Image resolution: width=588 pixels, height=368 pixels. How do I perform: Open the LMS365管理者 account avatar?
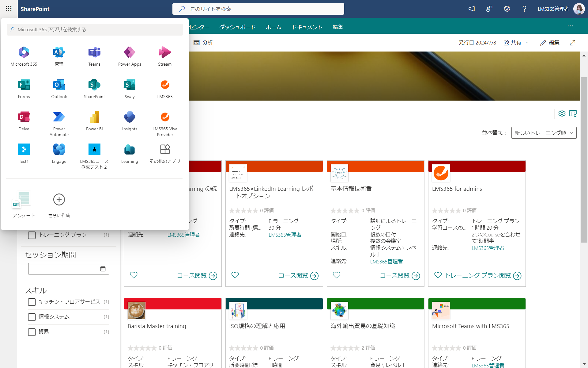click(579, 9)
